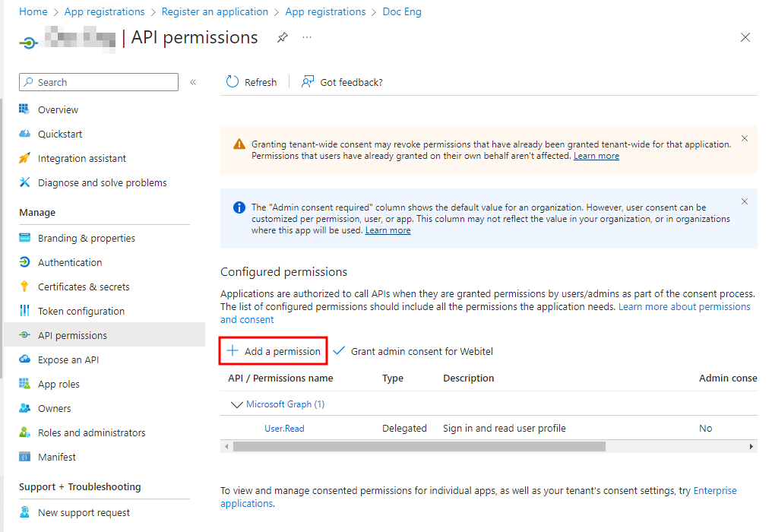This screenshot has height=532, width=772.
Task: Open Token configuration menu item
Action: (81, 311)
